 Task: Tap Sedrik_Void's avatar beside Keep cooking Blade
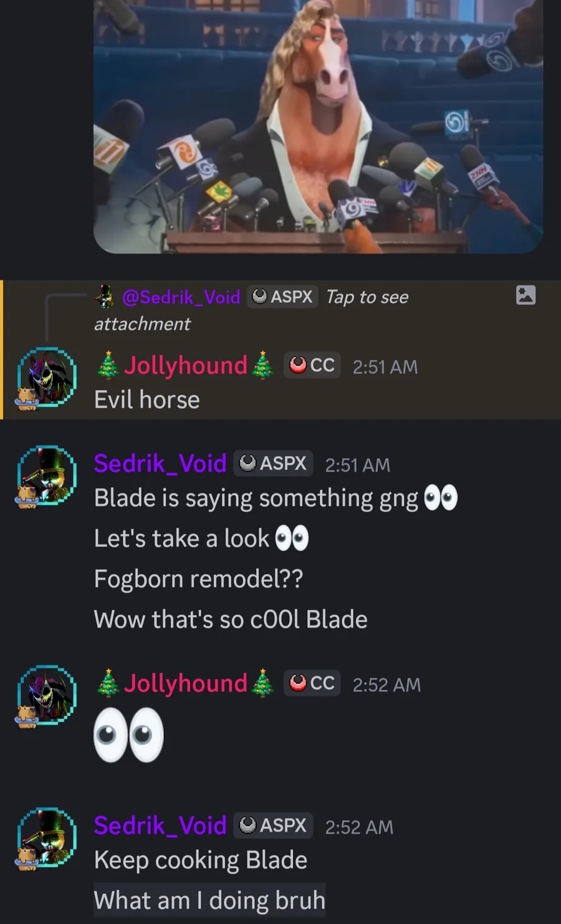(x=47, y=838)
